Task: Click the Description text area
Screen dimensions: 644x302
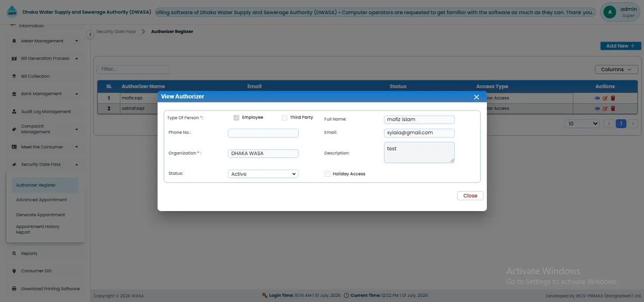Action: point(419,152)
